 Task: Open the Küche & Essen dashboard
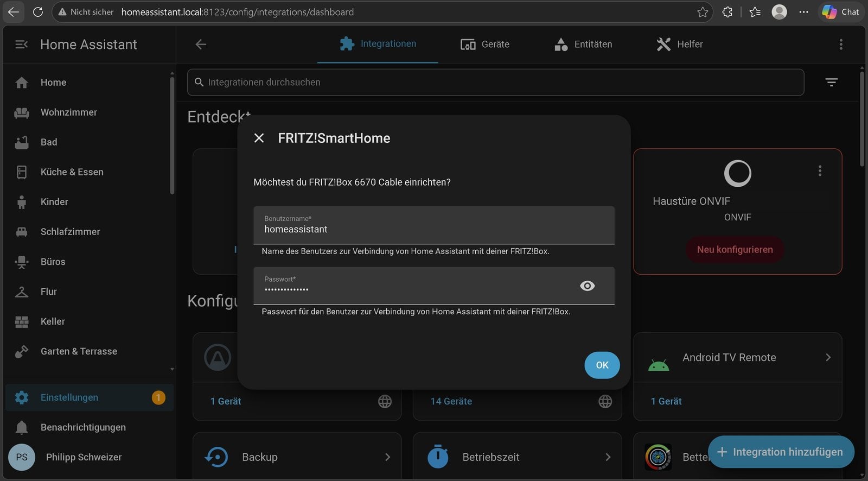(x=89, y=172)
